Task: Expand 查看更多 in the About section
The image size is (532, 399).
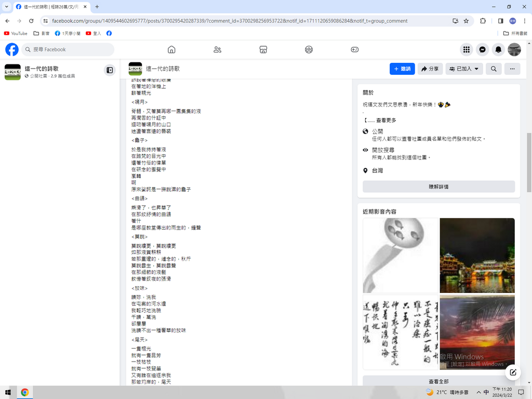Action: pos(385,120)
